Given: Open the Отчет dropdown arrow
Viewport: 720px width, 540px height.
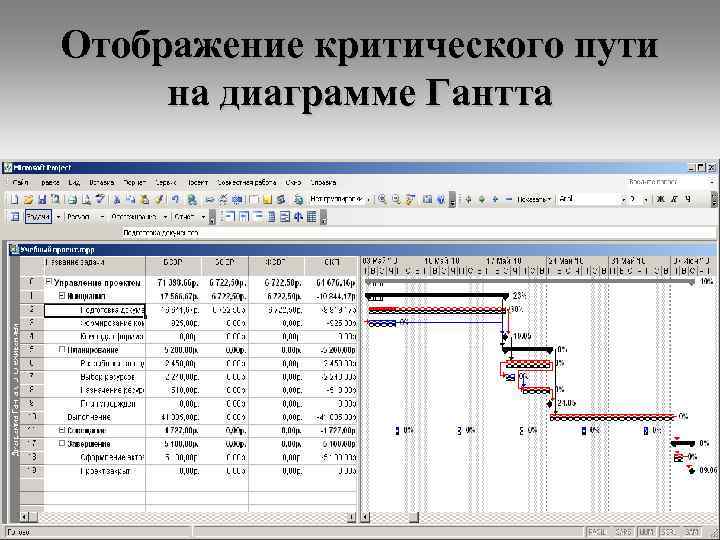Looking at the screenshot, I should click(x=203, y=217).
